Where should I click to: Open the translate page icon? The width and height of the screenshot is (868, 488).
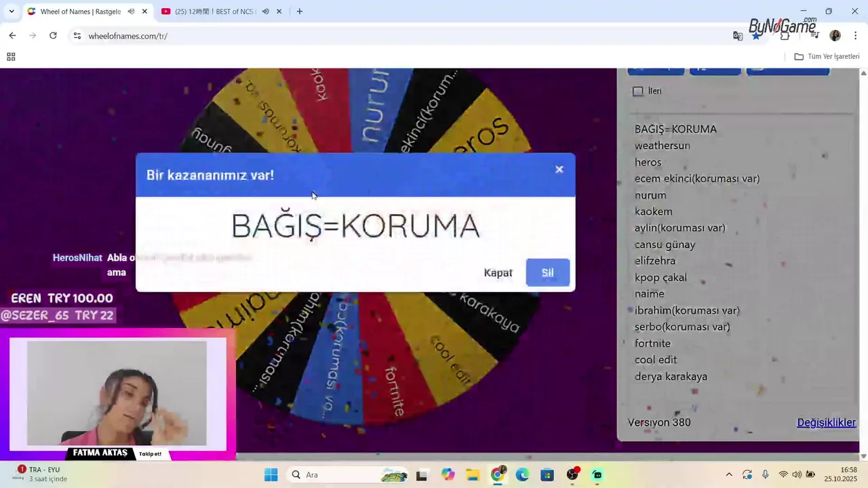pyautogui.click(x=738, y=36)
